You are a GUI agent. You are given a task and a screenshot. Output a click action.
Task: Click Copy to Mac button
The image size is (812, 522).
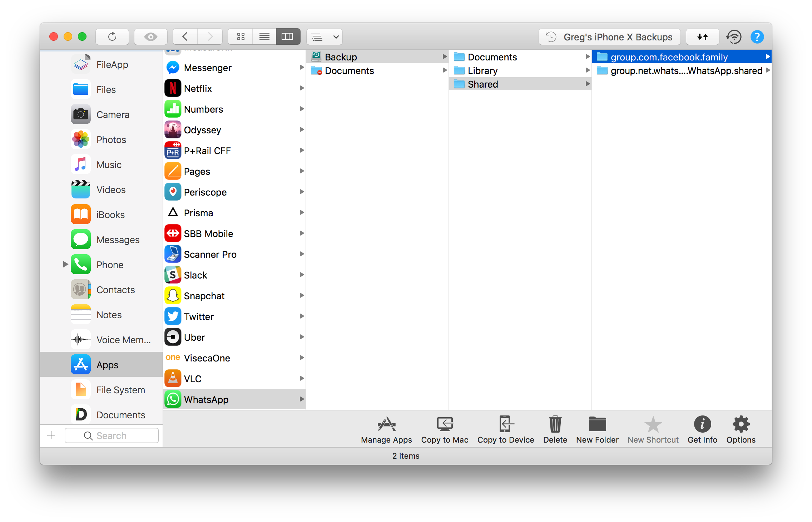[x=445, y=430]
